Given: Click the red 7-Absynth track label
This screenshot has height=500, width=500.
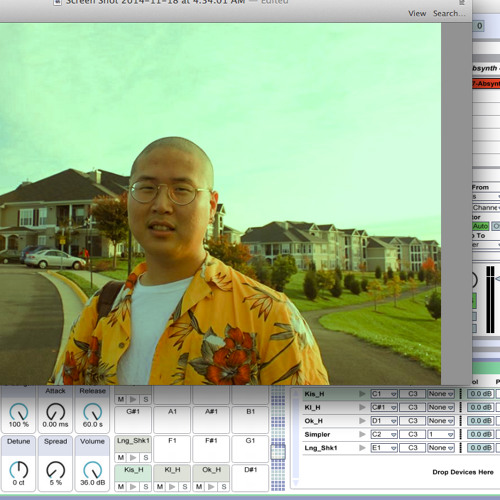Looking at the screenshot, I should click(x=486, y=83).
